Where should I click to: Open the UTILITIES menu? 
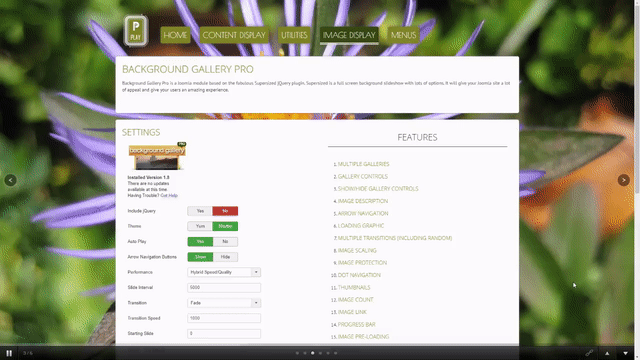[x=294, y=35]
